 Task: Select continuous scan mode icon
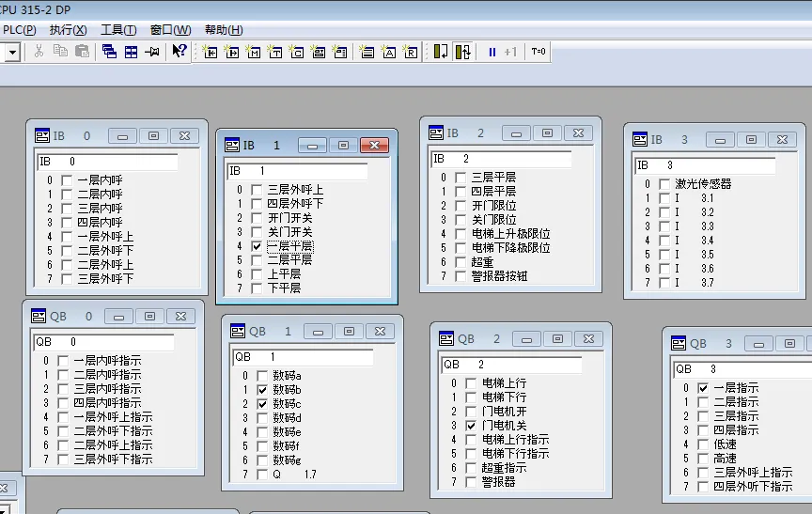pyautogui.click(x=463, y=52)
